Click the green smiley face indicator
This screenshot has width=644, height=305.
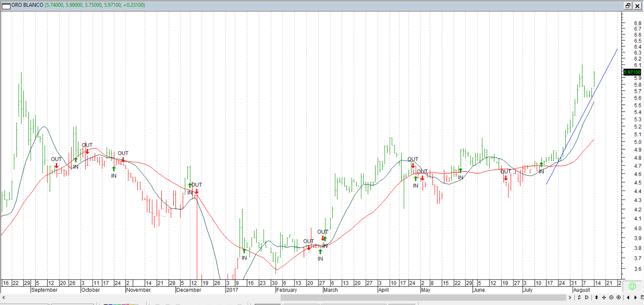632,286
